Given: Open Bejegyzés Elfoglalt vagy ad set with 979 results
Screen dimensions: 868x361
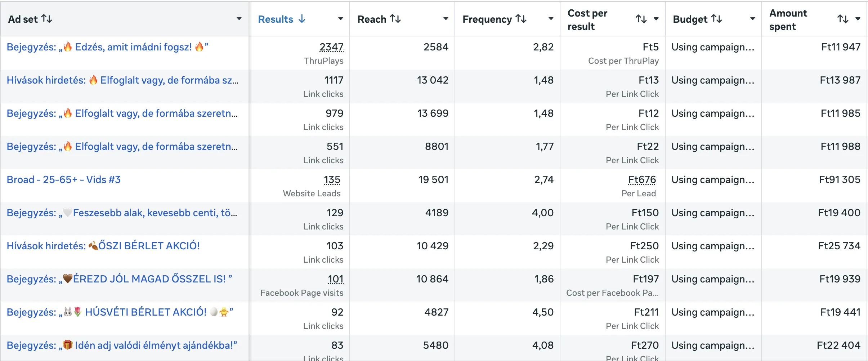Looking at the screenshot, I should [122, 113].
